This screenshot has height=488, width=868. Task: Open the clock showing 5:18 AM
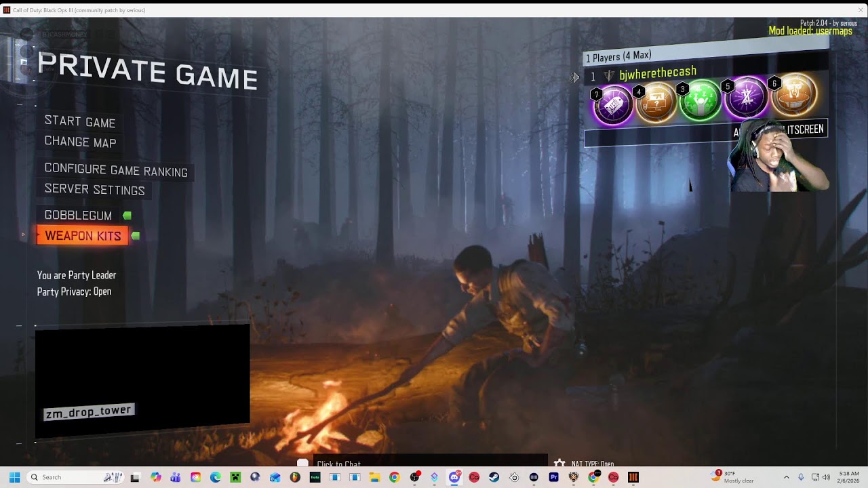pos(849,477)
